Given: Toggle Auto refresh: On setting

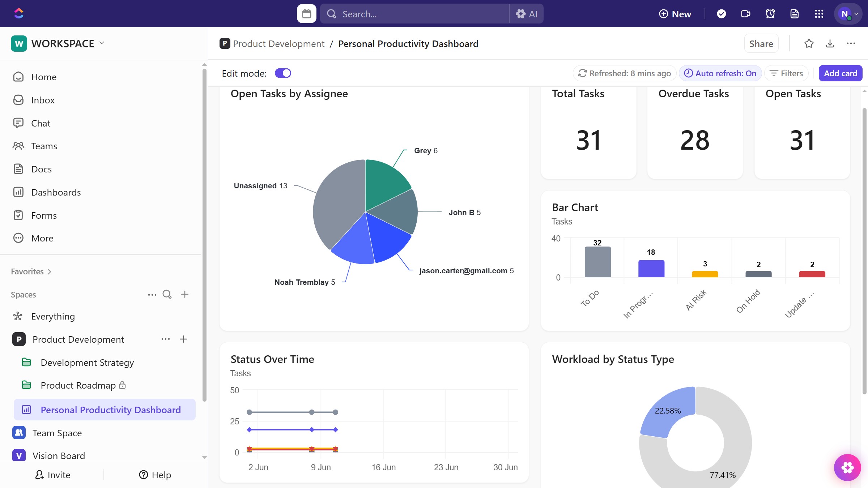Looking at the screenshot, I should pos(720,73).
